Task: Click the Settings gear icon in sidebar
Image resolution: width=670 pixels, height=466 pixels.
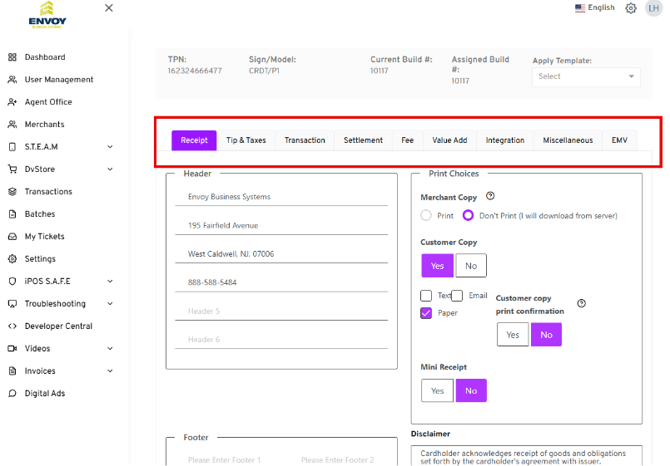Action: (x=12, y=259)
